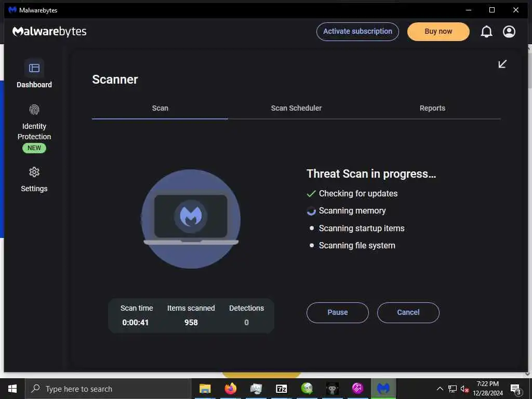Show hidden system tray icons
The image size is (532, 399).
click(440, 389)
